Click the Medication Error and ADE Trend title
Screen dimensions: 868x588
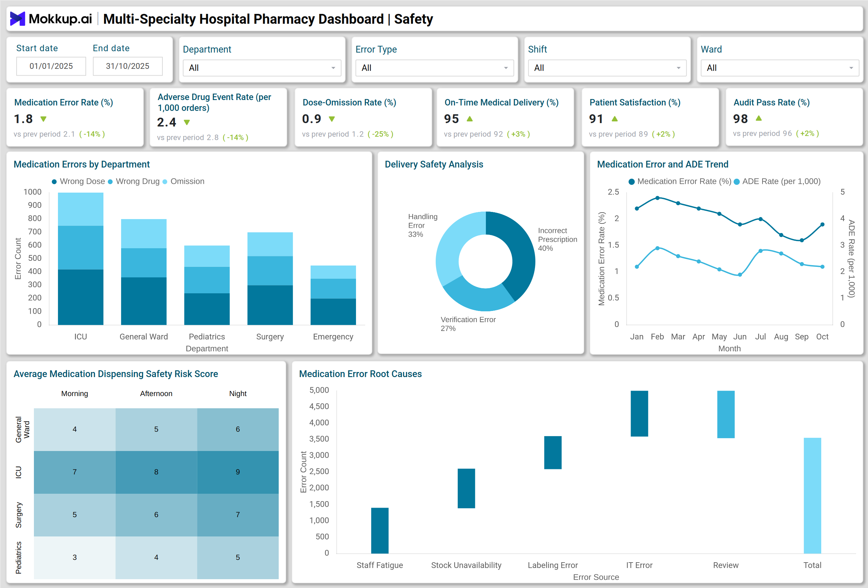(x=663, y=164)
